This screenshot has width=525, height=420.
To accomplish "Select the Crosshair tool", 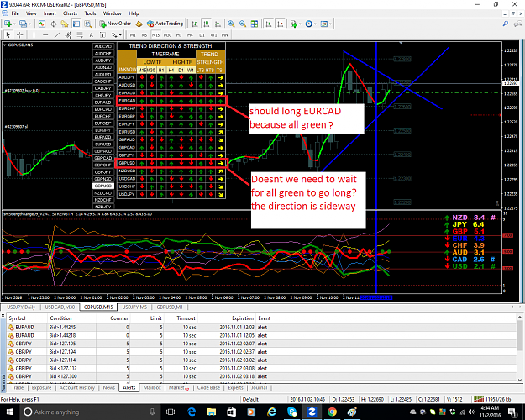I will coord(20,34).
